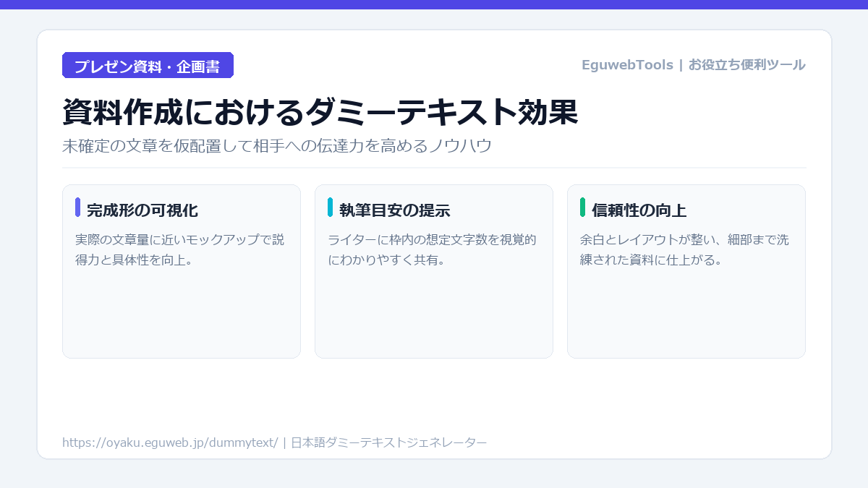Click the subtitle starting with 未確定の文章を仮配置して
868x488 pixels.
pyautogui.click(x=277, y=145)
